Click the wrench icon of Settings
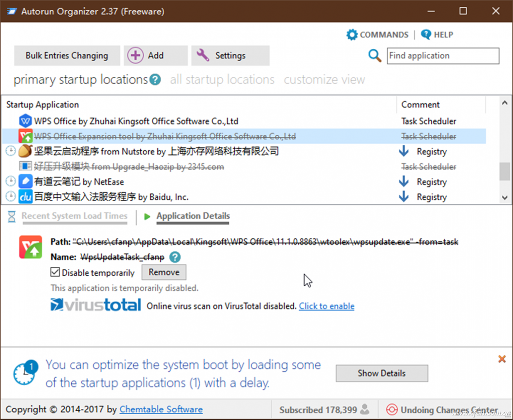 coord(203,55)
